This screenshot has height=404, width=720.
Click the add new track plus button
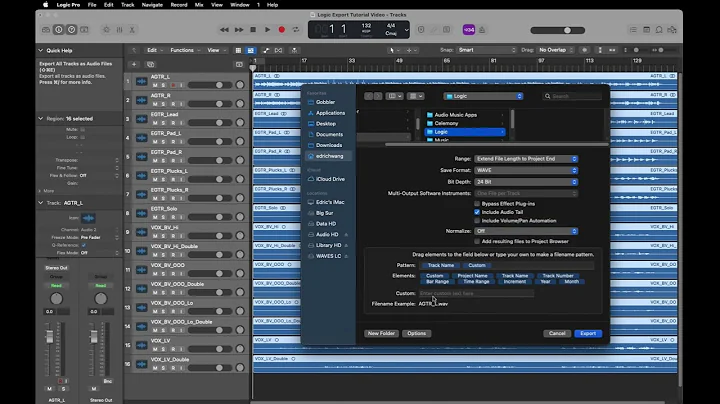[x=134, y=65]
